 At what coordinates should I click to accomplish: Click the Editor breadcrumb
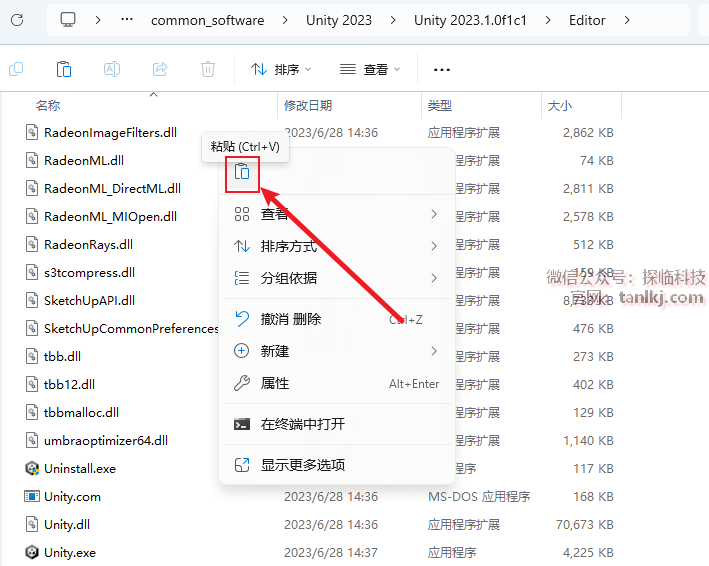587,20
